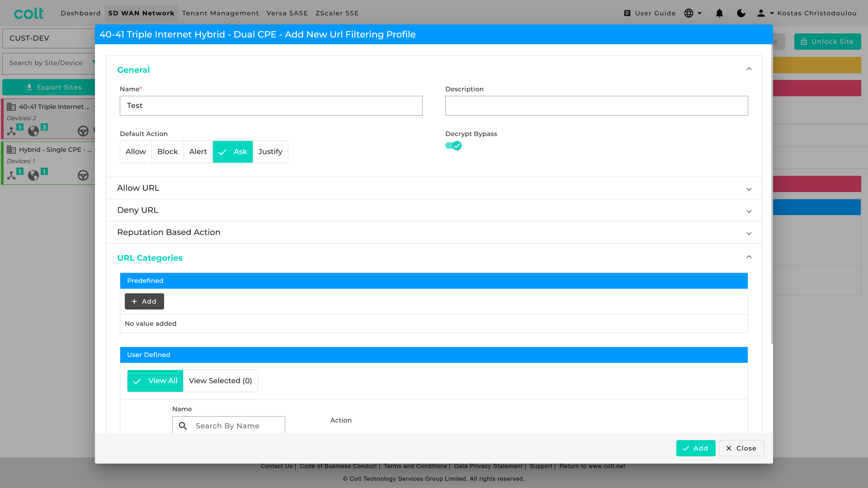Confirm Add of the URL filtering profile

(696, 448)
